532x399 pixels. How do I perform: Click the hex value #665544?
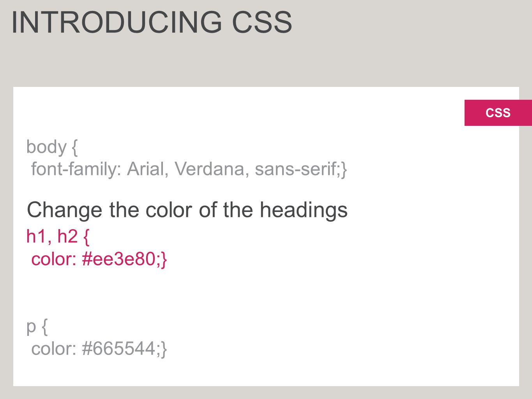click(119, 349)
